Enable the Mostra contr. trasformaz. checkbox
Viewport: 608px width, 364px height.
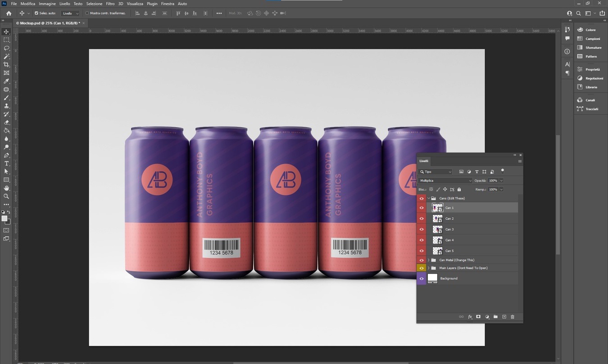88,13
